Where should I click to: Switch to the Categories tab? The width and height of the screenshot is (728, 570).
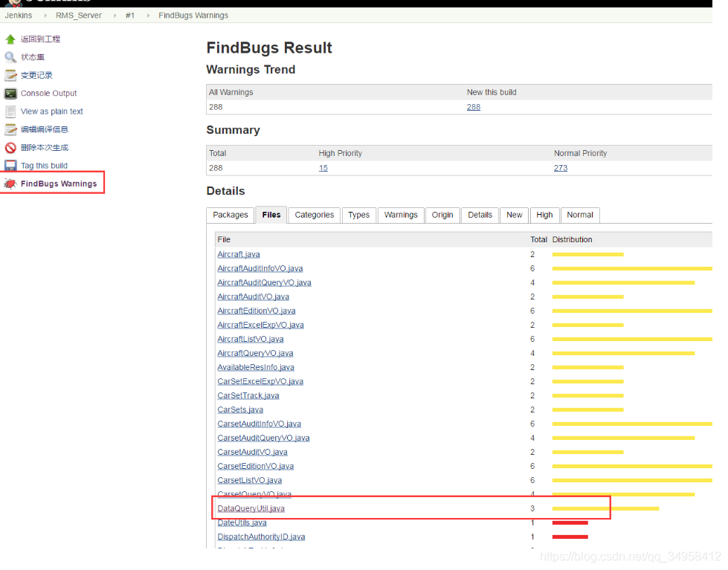pos(315,215)
